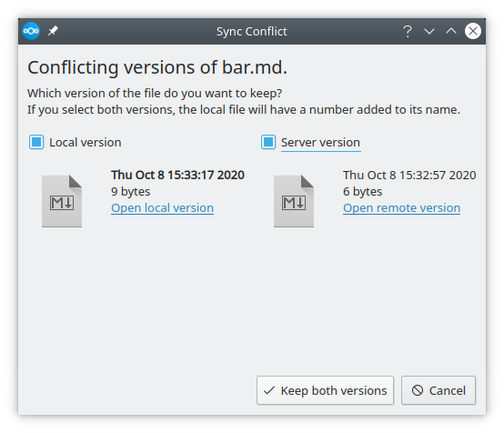Uncheck the Server version checkbox

coord(268,142)
